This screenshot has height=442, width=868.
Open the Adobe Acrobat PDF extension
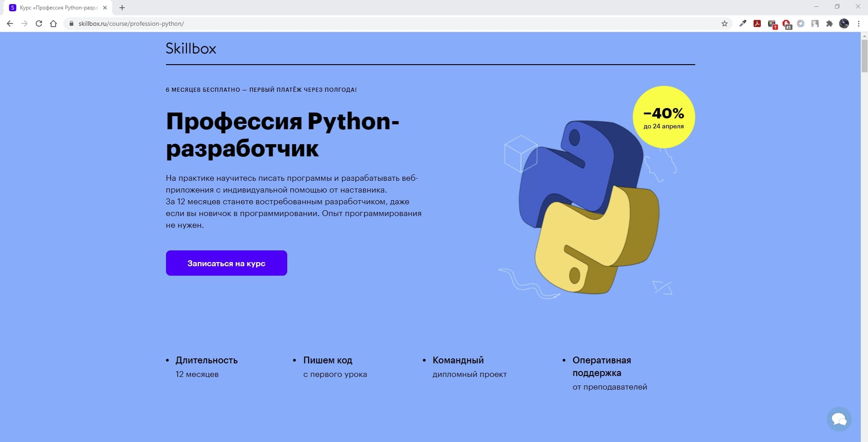757,24
